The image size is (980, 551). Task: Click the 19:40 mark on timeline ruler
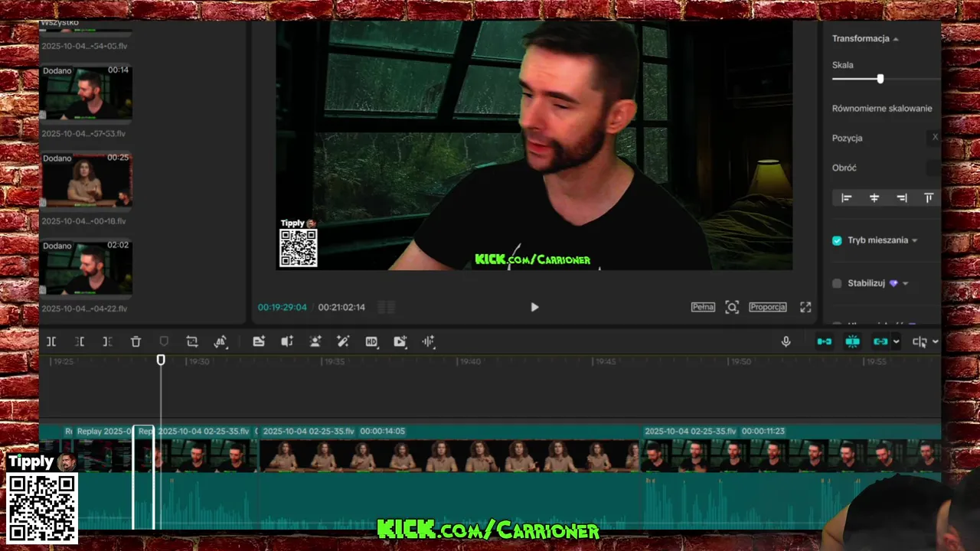[470, 361]
